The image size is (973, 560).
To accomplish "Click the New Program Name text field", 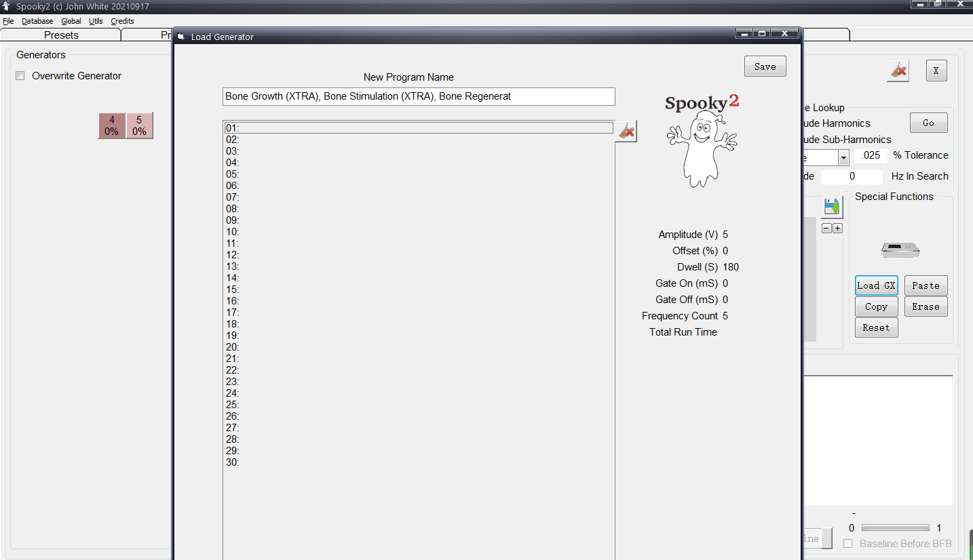I will [x=418, y=96].
